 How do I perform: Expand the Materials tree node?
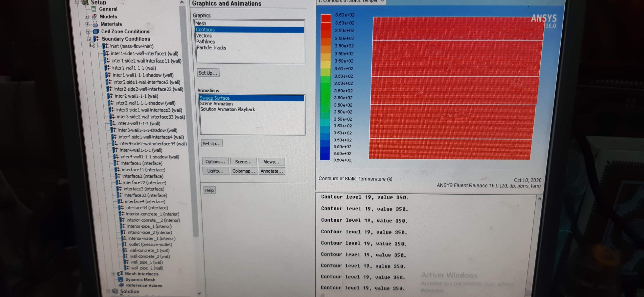[x=87, y=24]
